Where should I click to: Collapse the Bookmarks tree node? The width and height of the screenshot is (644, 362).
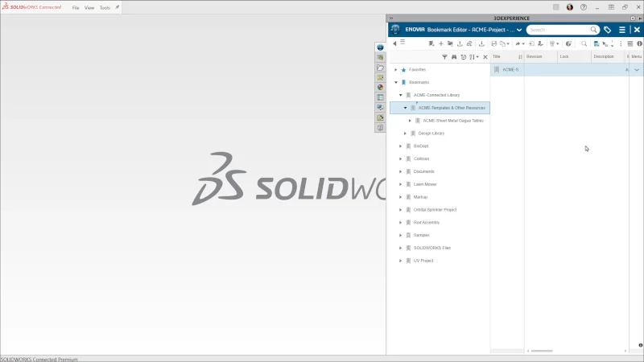point(396,83)
